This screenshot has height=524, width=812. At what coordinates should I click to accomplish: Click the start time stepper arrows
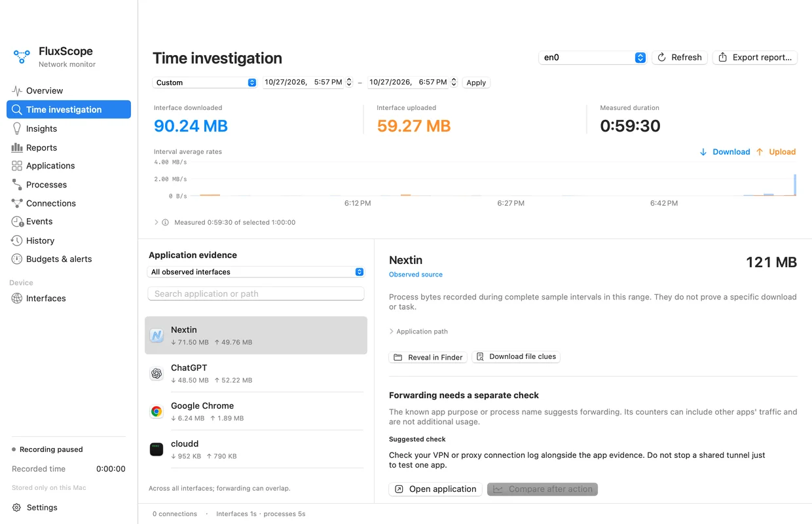349,83
